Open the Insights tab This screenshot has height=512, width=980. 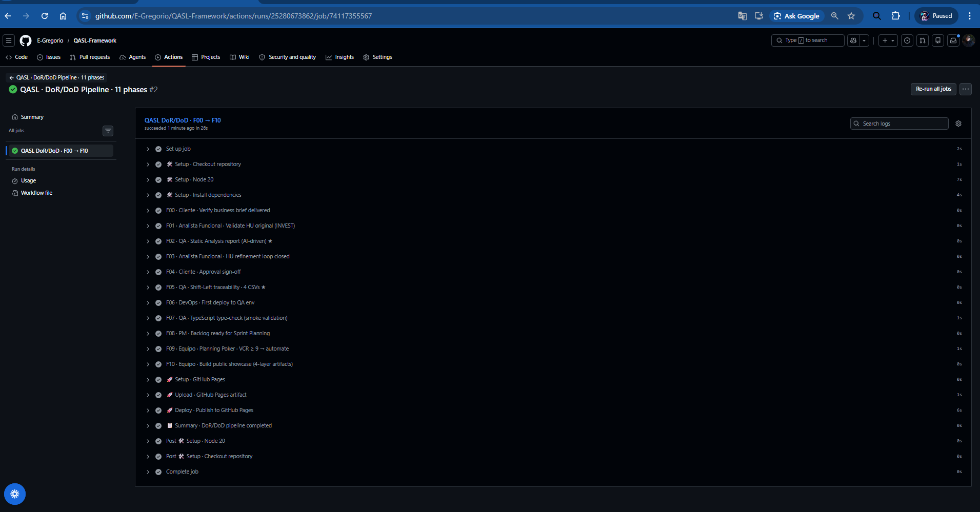pos(339,57)
